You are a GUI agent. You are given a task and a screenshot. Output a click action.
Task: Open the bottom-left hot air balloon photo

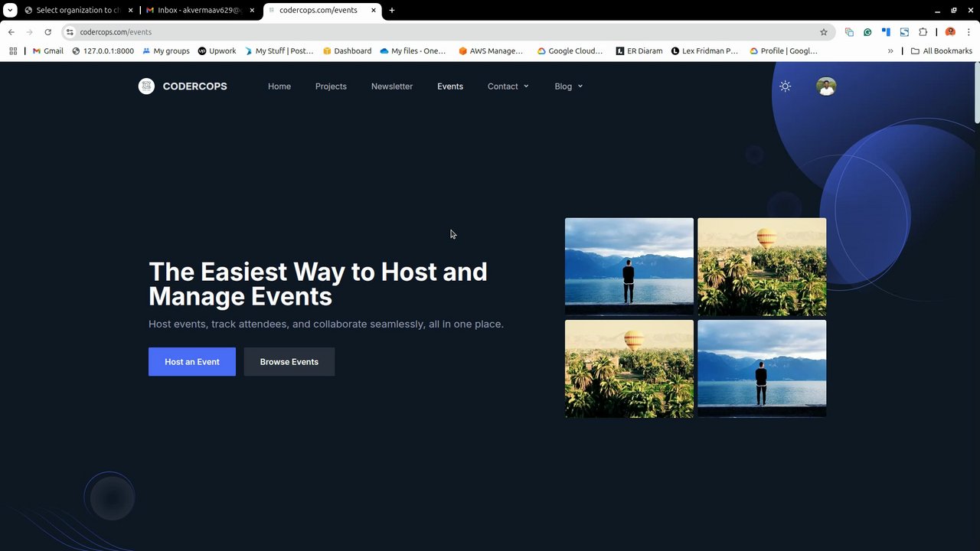tap(629, 369)
